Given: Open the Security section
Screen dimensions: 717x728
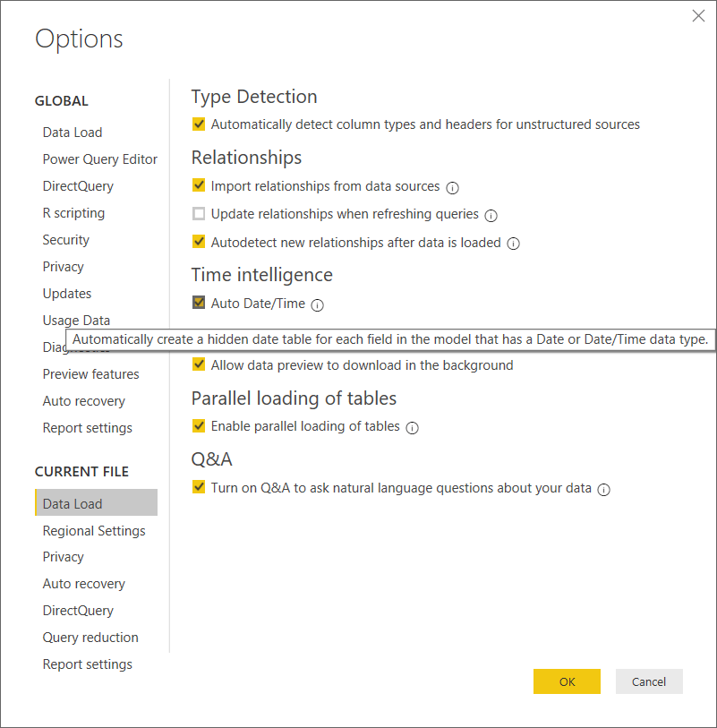Looking at the screenshot, I should [66, 240].
